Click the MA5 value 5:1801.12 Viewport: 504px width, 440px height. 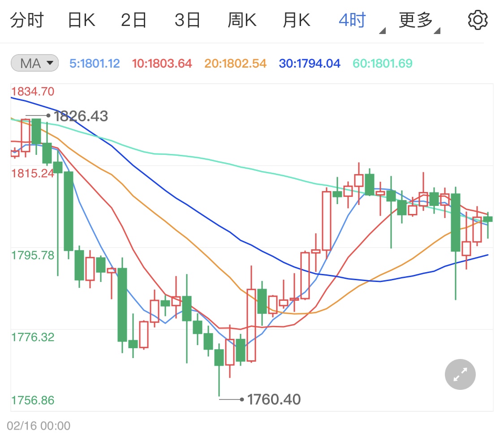point(95,63)
